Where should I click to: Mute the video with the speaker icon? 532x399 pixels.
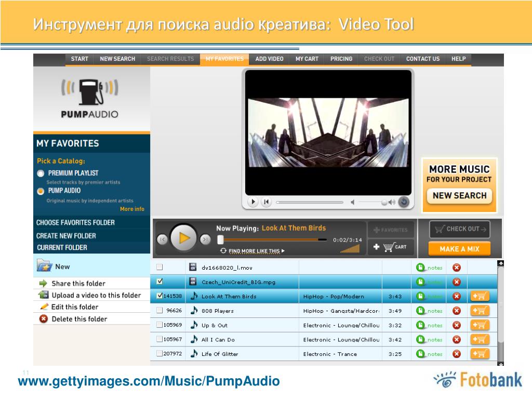pos(353,202)
